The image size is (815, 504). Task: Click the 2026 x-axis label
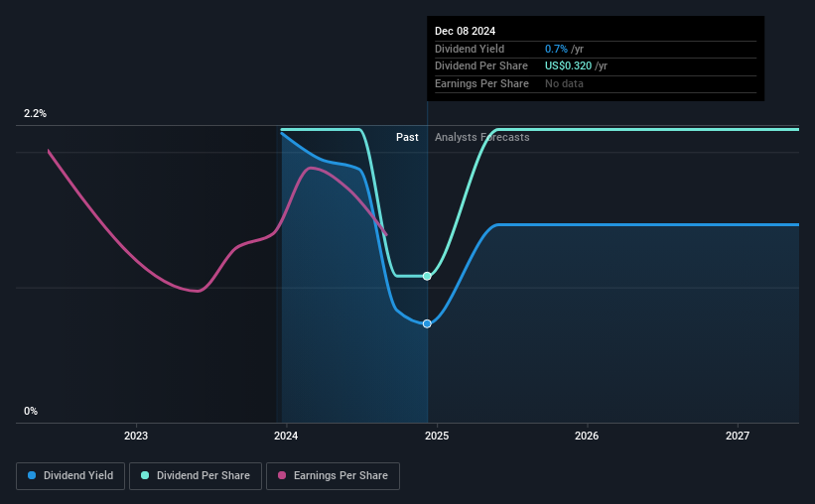587,436
